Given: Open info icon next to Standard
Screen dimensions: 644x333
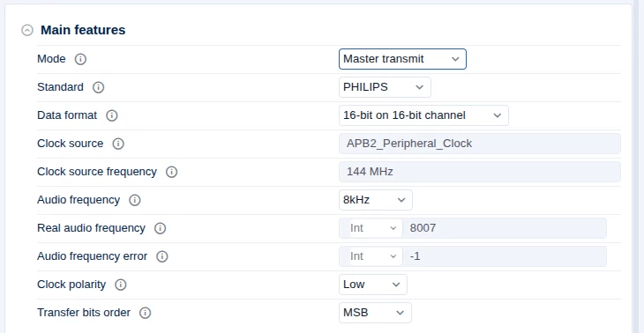Looking at the screenshot, I should tap(98, 87).
